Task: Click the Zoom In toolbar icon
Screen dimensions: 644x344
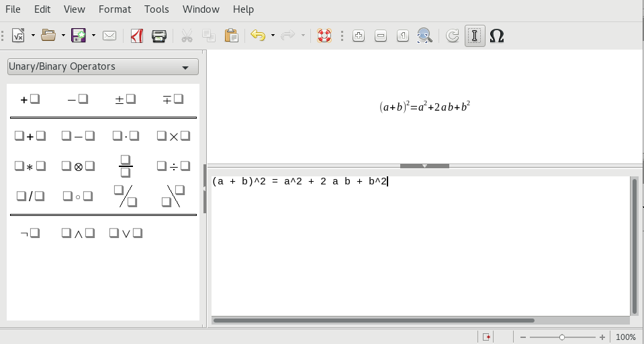Action: point(359,36)
